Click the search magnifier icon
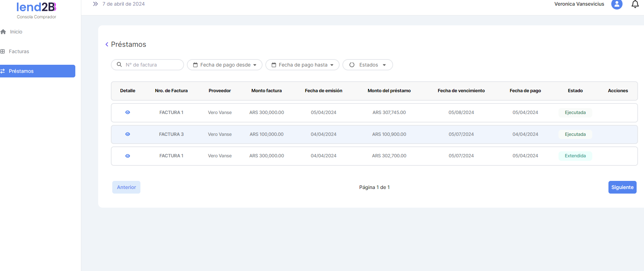This screenshot has width=644, height=271. coord(119,65)
